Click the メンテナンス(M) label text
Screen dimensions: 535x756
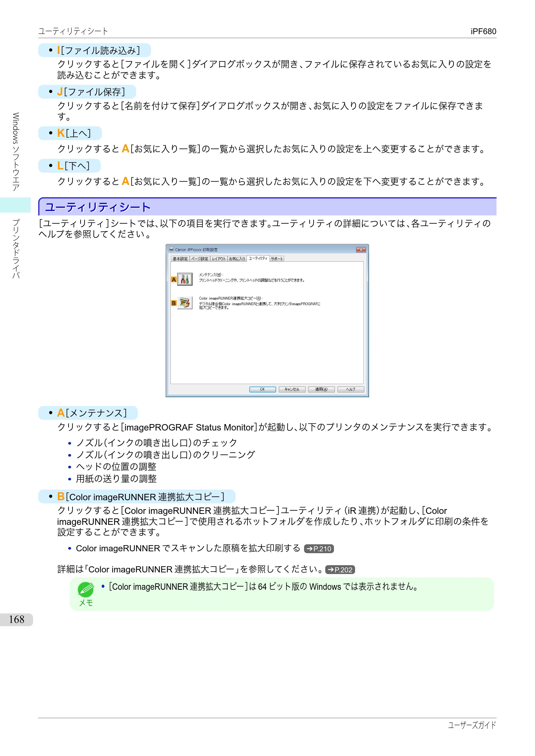211,275
